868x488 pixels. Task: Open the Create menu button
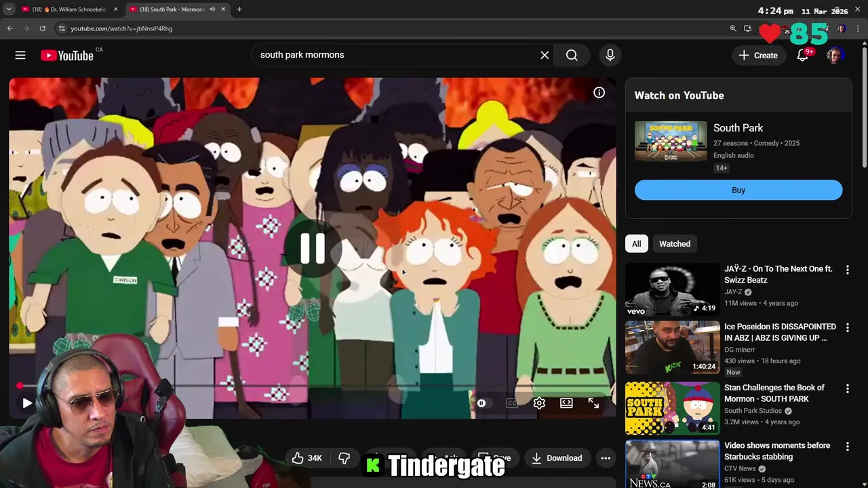759,56
